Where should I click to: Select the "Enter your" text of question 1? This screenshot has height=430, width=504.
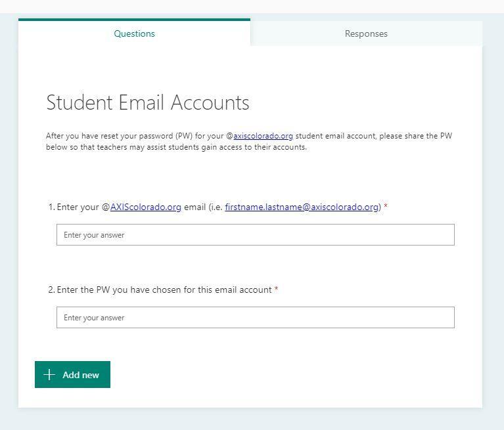(x=78, y=207)
